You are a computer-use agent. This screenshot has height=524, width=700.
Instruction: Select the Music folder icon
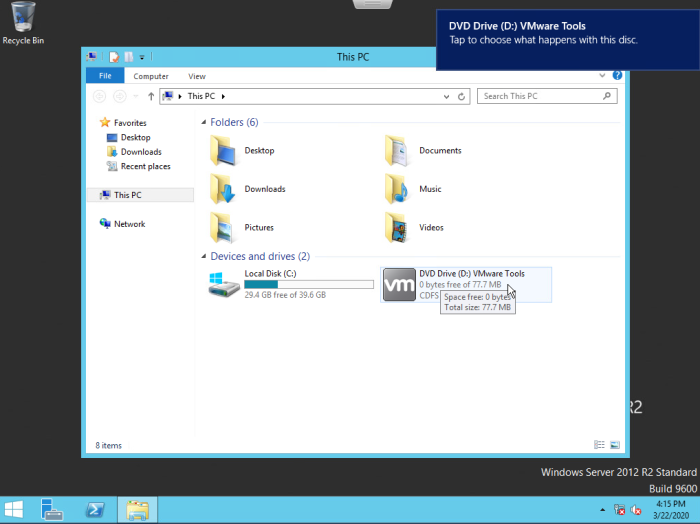pos(397,189)
